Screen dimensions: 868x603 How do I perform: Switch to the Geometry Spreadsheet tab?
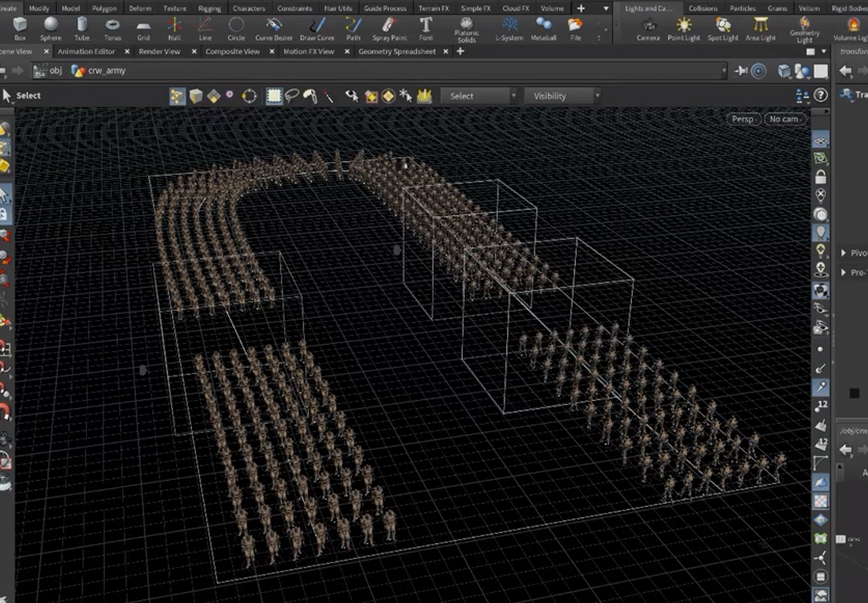tap(397, 51)
